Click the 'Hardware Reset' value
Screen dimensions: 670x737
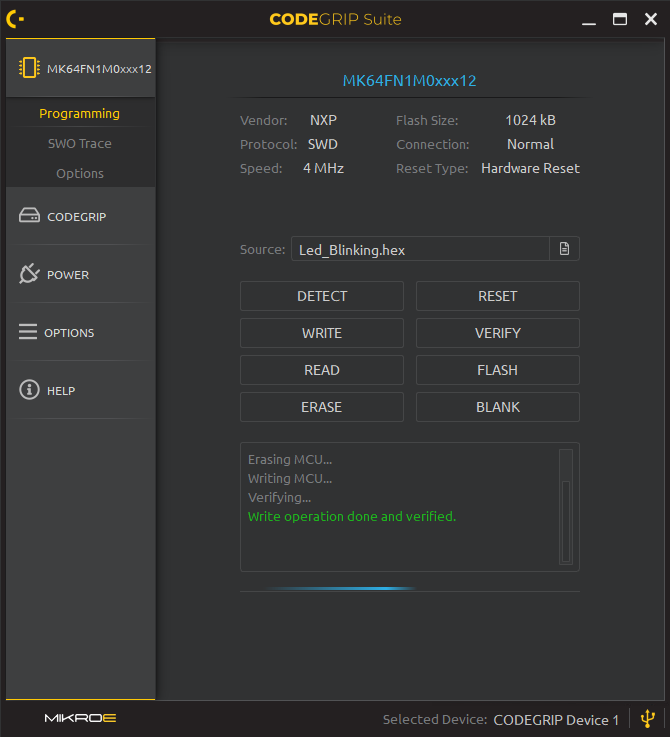click(x=530, y=168)
